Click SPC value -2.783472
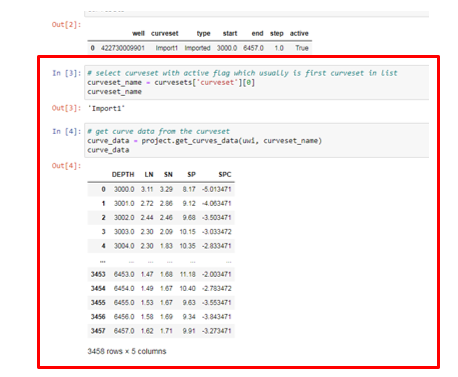The image size is (458, 377). (x=217, y=288)
